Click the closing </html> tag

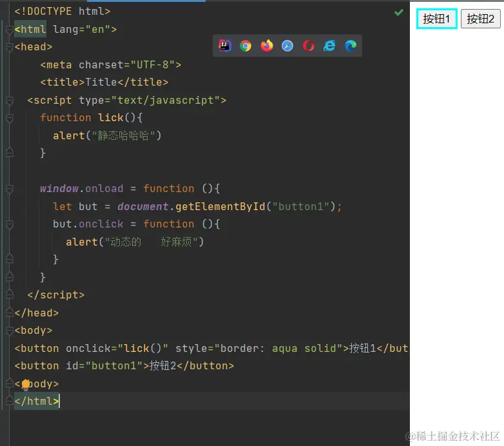[37, 401]
